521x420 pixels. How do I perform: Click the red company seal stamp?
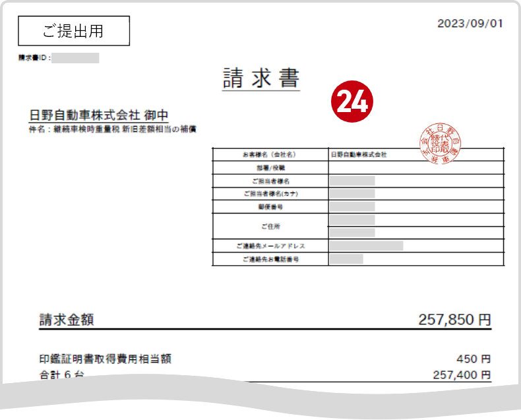click(440, 144)
